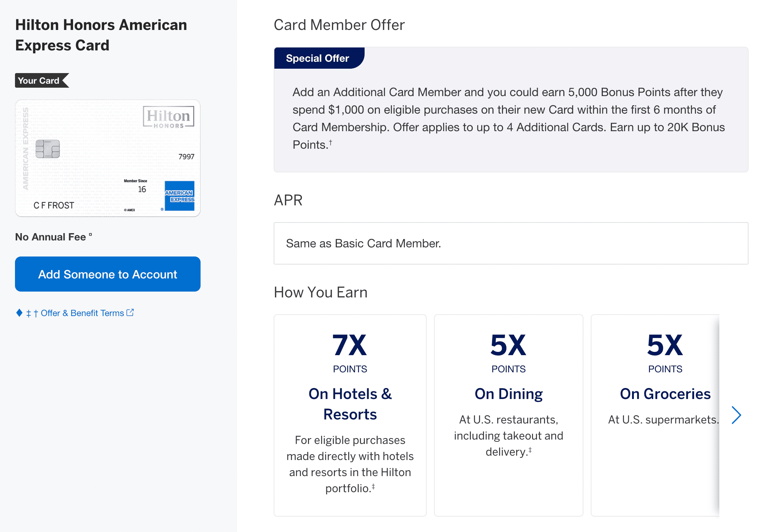The height and width of the screenshot is (532, 765).
Task: Click the 'APR' heading
Action: 288,200
